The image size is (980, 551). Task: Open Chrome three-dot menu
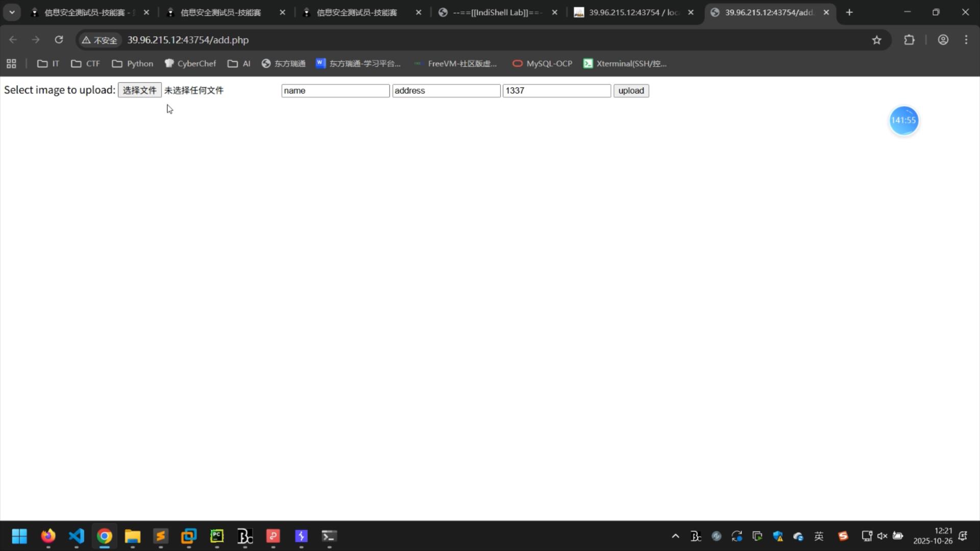pyautogui.click(x=966, y=40)
